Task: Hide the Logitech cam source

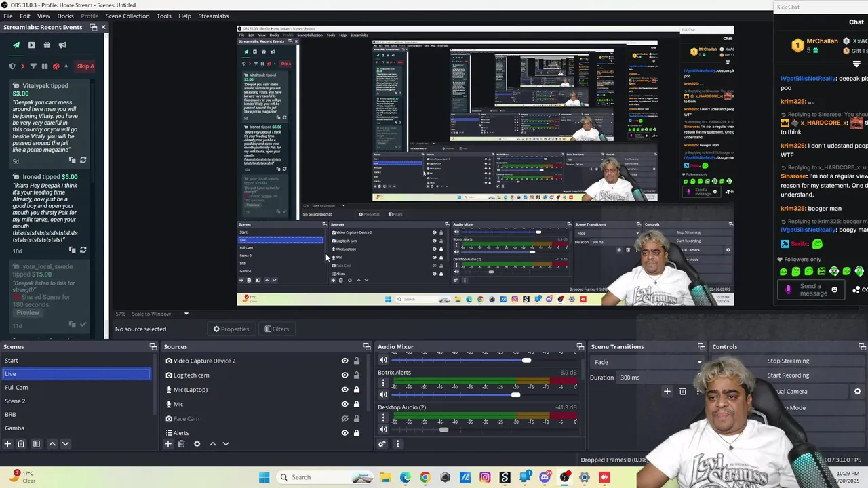Action: pyautogui.click(x=344, y=375)
